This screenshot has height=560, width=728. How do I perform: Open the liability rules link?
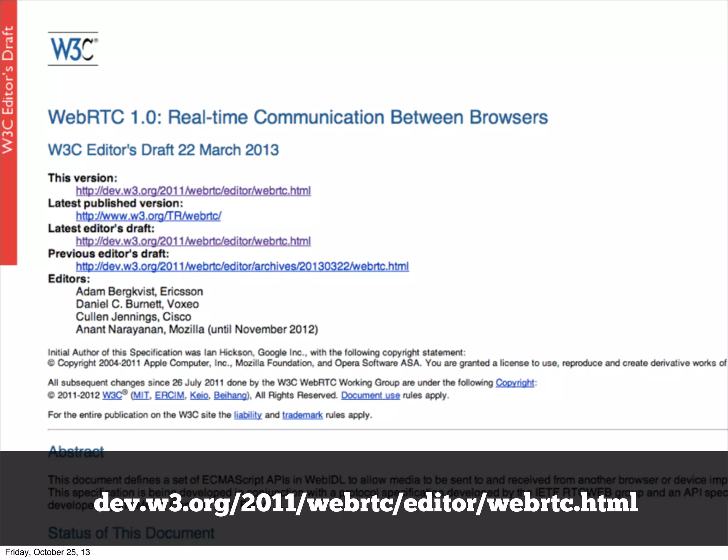[248, 415]
